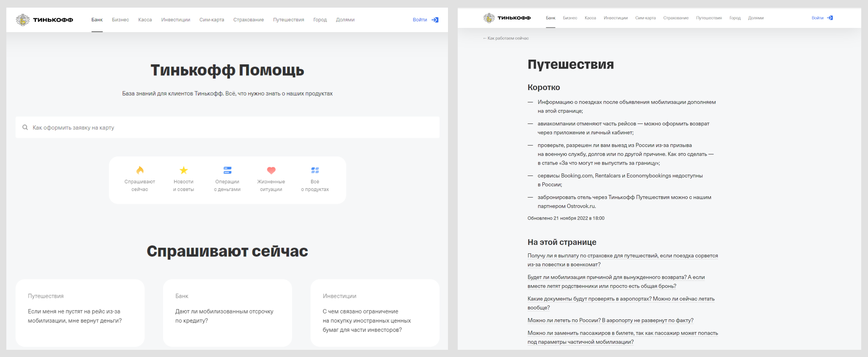Click the 'База знаний для клиентов Тинькофф' subtitle
This screenshot has height=357, width=868.
coord(227,93)
